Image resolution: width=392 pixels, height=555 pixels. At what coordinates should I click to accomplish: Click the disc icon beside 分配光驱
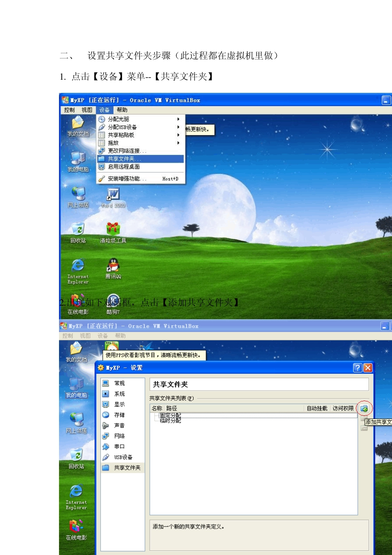tap(102, 119)
